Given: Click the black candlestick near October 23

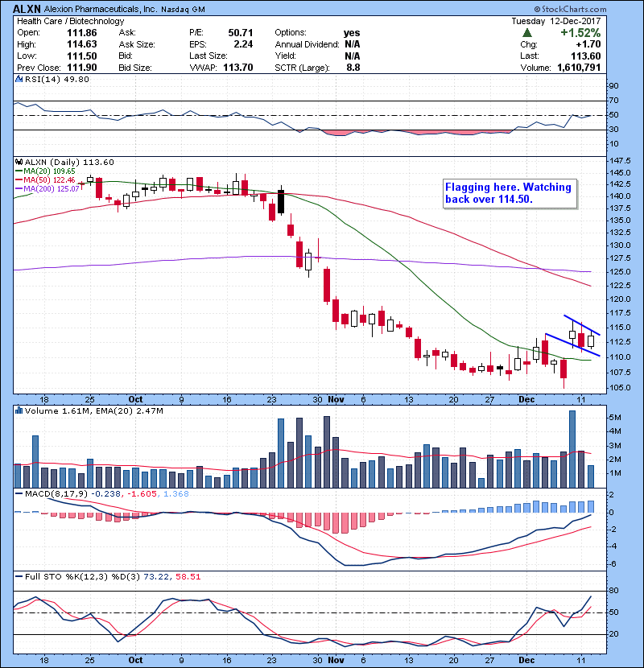Looking at the screenshot, I should click(x=281, y=202).
